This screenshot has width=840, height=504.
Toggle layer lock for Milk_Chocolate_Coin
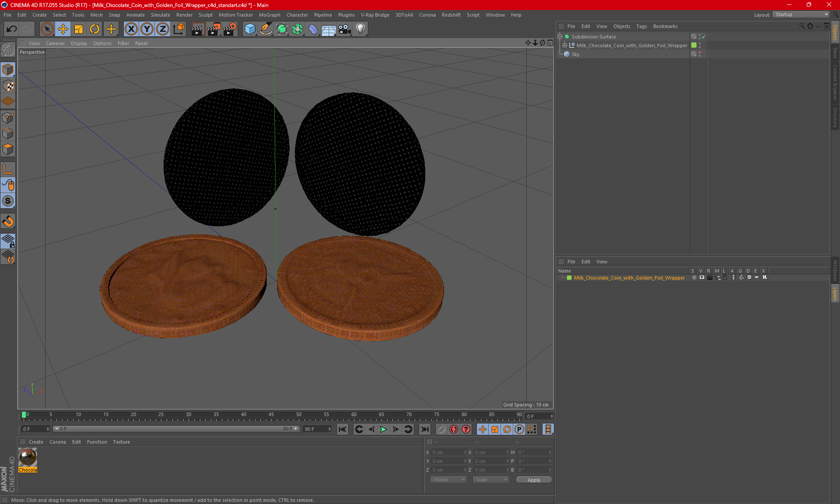coord(725,277)
